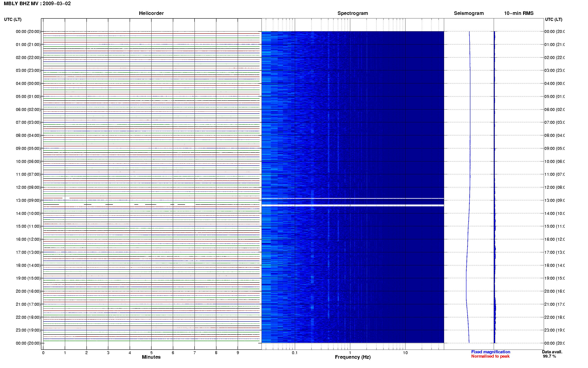Click the left 02:00 (22:00) time label

click(28, 58)
